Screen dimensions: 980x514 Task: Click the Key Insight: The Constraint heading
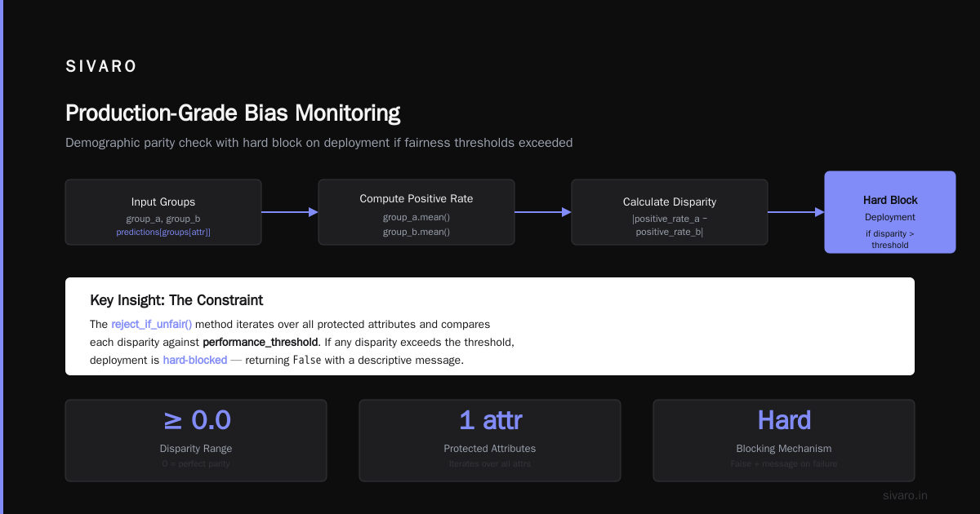pos(176,300)
